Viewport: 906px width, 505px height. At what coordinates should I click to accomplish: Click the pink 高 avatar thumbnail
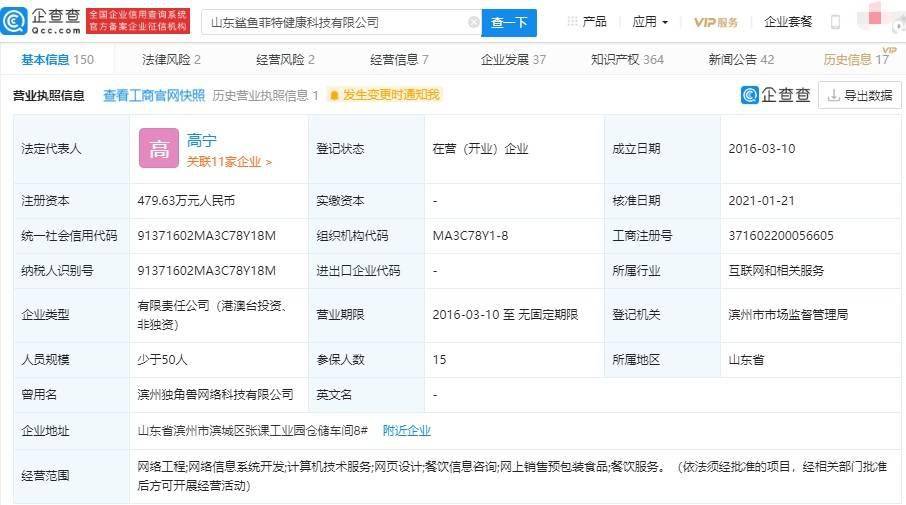click(x=159, y=148)
